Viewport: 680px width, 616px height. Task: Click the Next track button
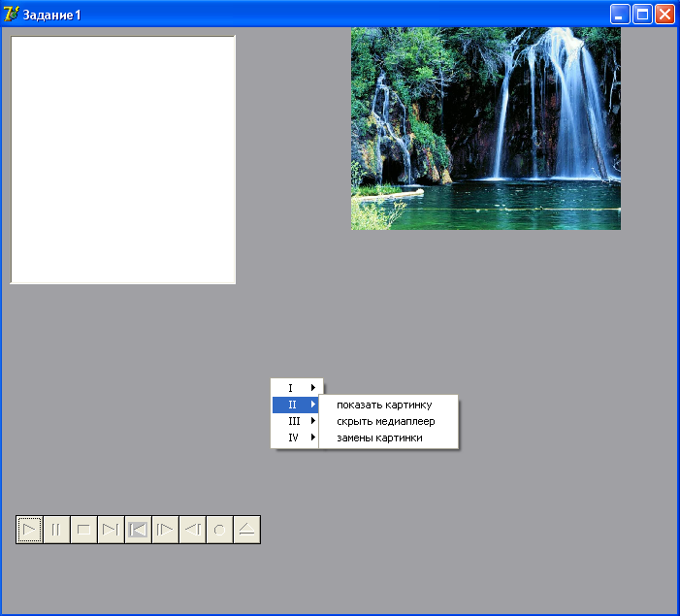point(111,530)
